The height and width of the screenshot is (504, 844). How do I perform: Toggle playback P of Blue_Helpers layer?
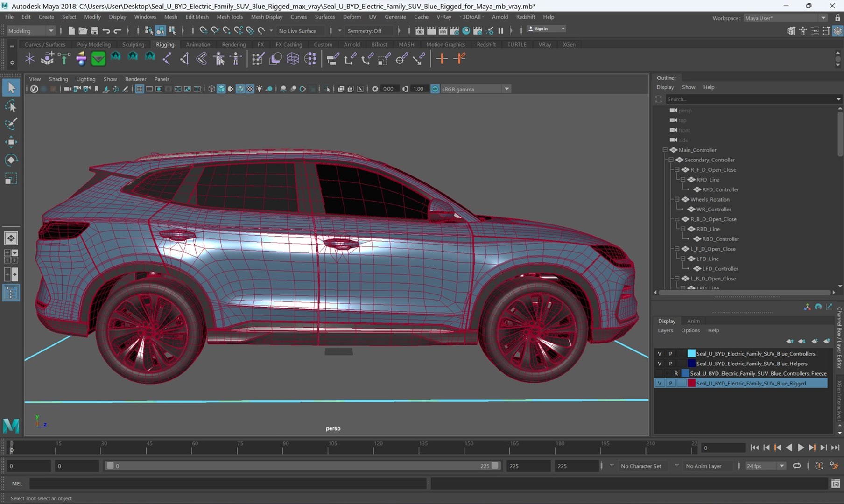tap(670, 364)
